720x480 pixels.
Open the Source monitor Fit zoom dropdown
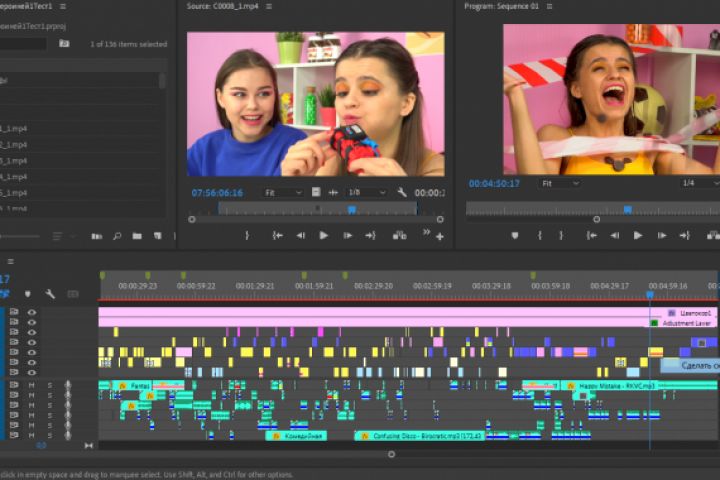coord(283,192)
